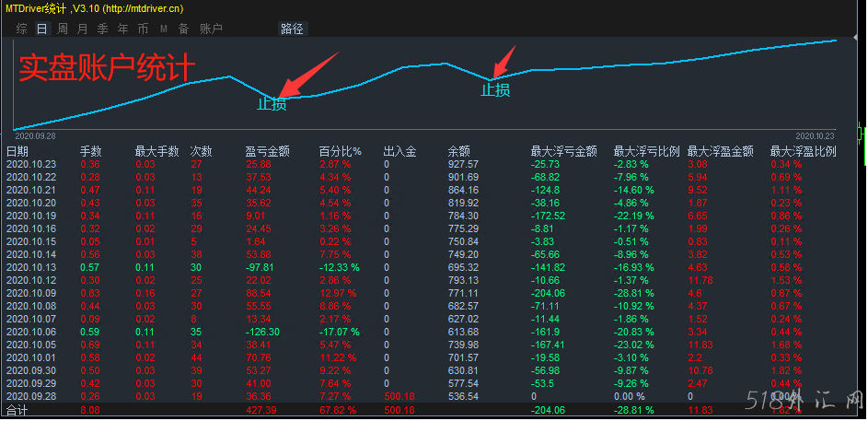Click the -28.81 % drawdown on 2020.10.09
Viewport: 868px width, 421px height.
[634, 293]
